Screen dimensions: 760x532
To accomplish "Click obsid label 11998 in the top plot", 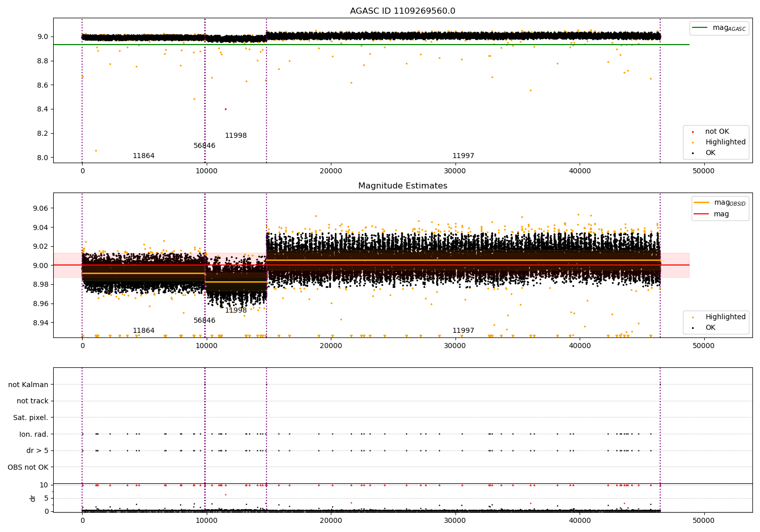I will [x=236, y=136].
